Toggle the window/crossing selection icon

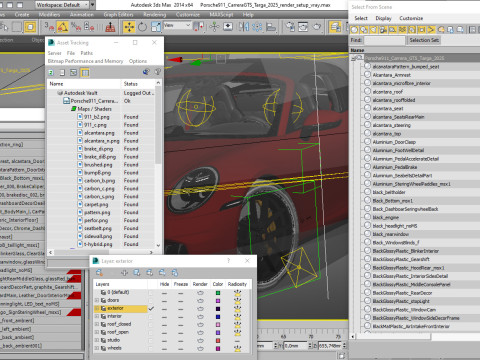(x=30, y=27)
